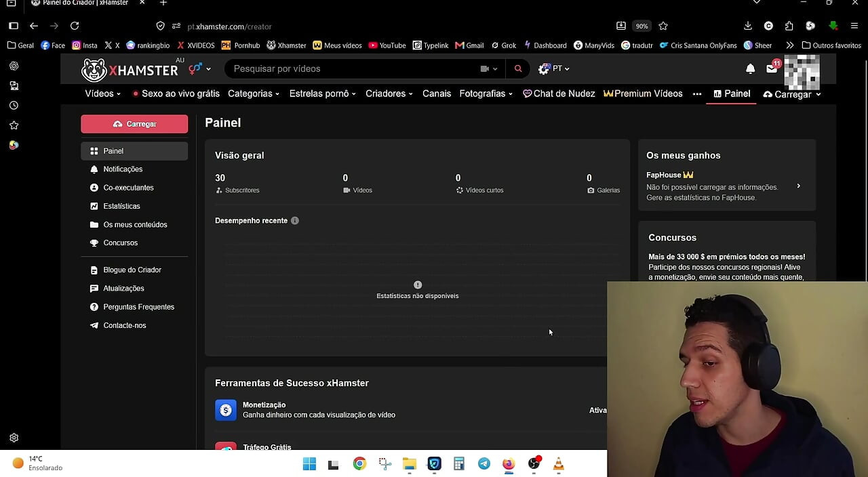
Task: Click the ChatGPT icon in browser sidebar
Action: click(x=14, y=66)
